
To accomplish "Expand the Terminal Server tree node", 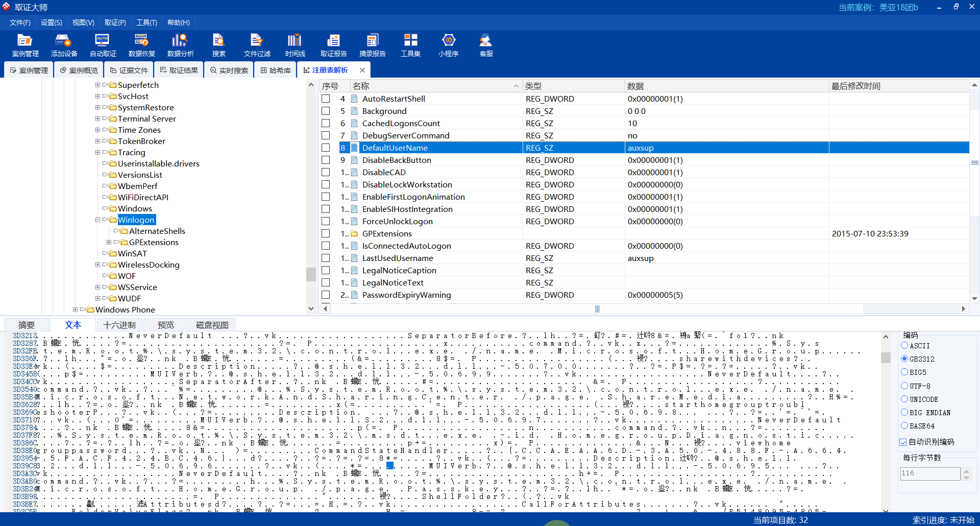I will click(97, 119).
